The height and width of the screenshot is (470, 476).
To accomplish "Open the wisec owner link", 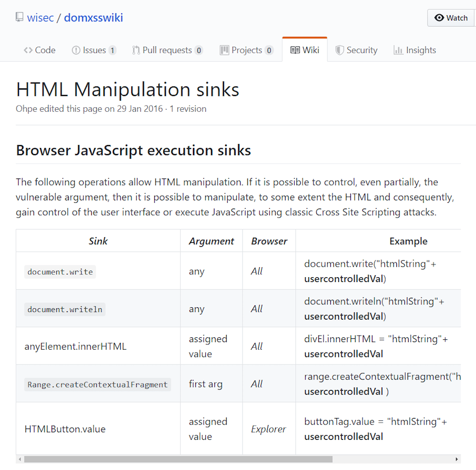I will click(x=41, y=18).
